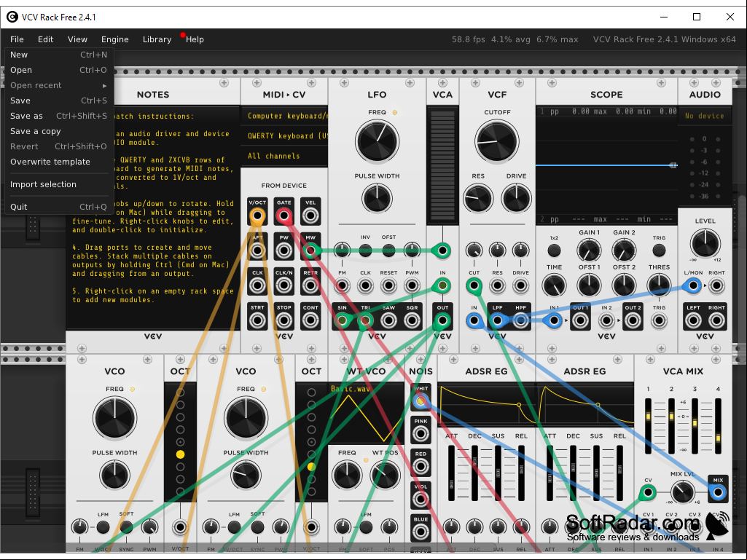Screen dimensions: 747x560
Task: Click the VCA IN port
Action: 442,285
